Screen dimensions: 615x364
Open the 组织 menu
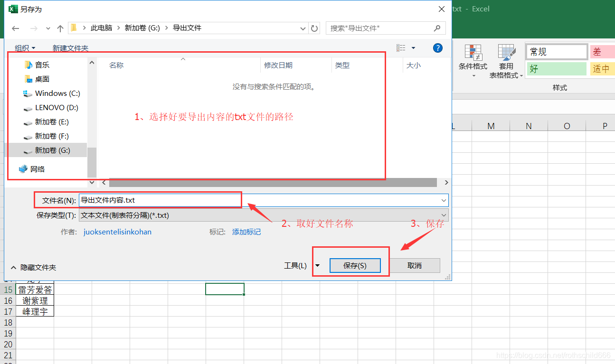click(25, 48)
